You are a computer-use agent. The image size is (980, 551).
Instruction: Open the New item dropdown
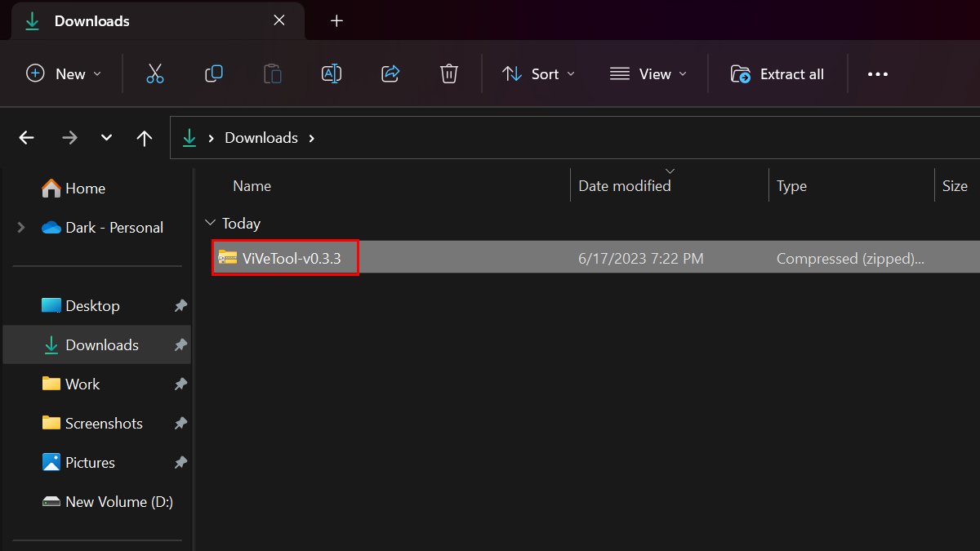[x=63, y=73]
